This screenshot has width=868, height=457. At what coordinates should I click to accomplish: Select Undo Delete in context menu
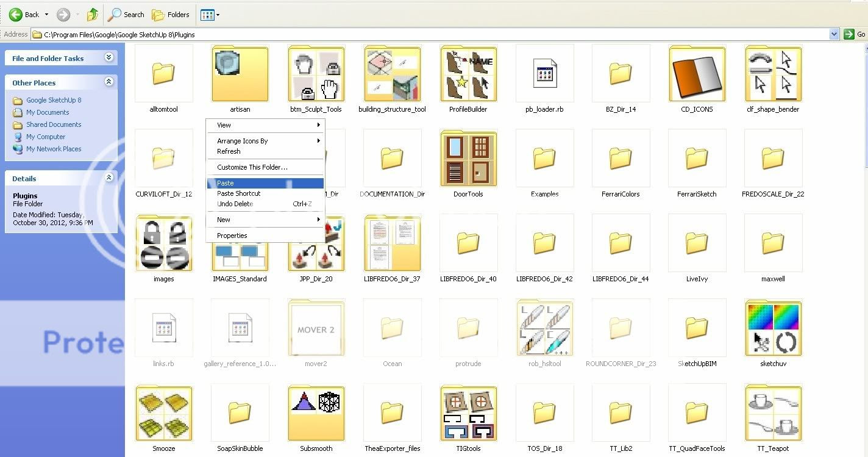(265, 204)
